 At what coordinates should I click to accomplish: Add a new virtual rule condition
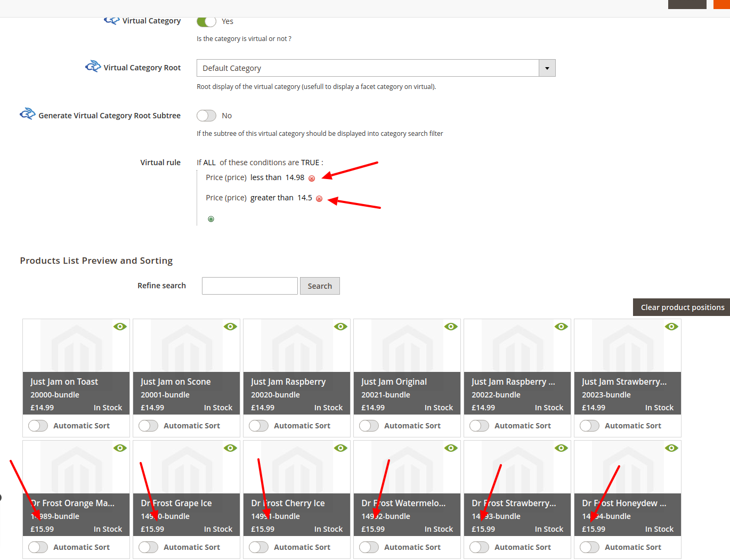(x=211, y=218)
